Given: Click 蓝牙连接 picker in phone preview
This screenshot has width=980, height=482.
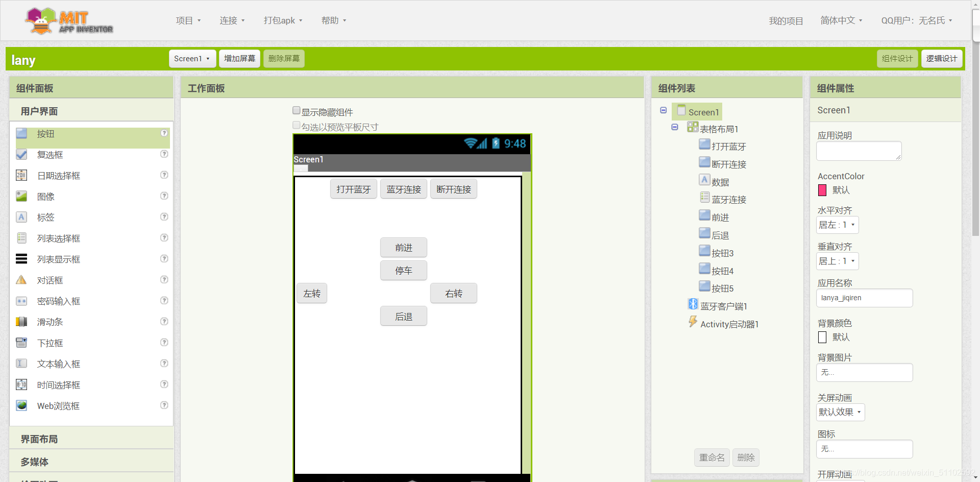Looking at the screenshot, I should pos(404,189).
